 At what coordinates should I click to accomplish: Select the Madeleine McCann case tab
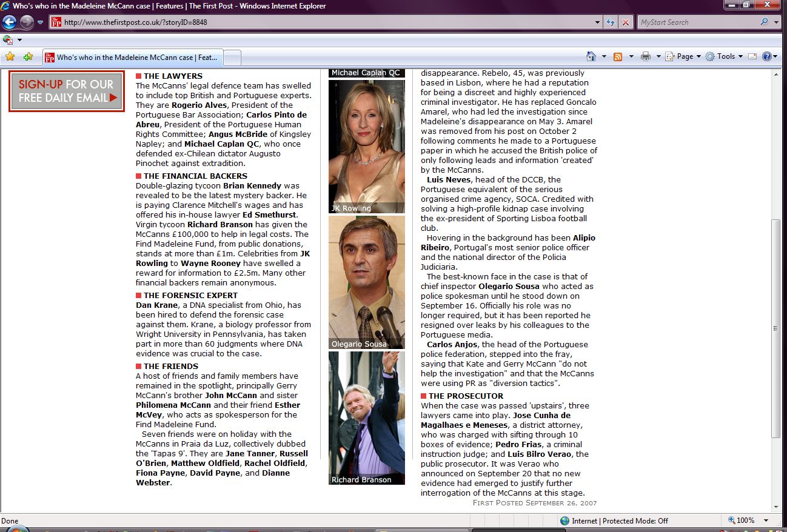[x=132, y=58]
